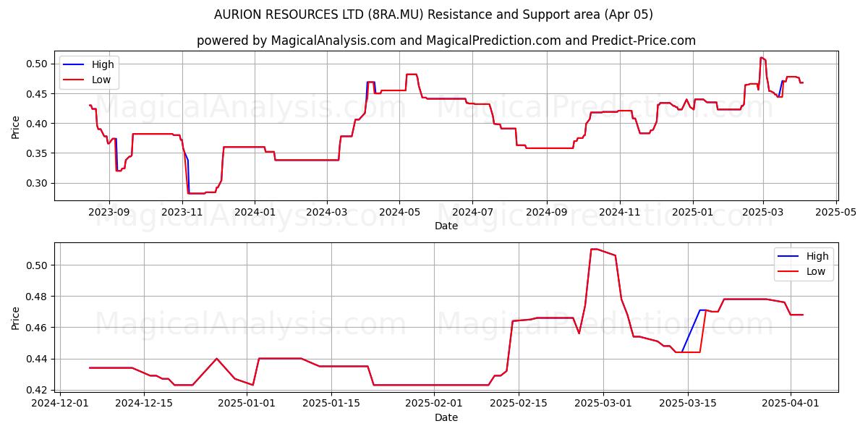
Task: Click the 0.40 y-axis label on top chart
Action: click(x=38, y=124)
